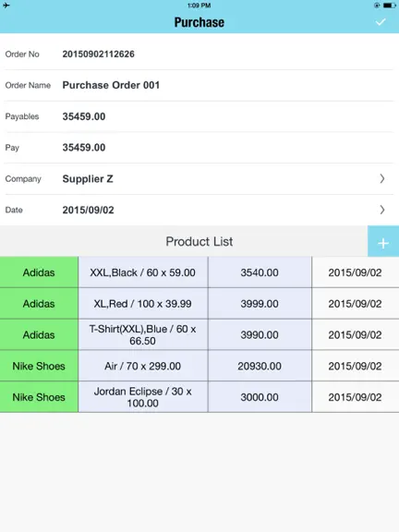Open Date picker via chevron arrow

pos(382,210)
